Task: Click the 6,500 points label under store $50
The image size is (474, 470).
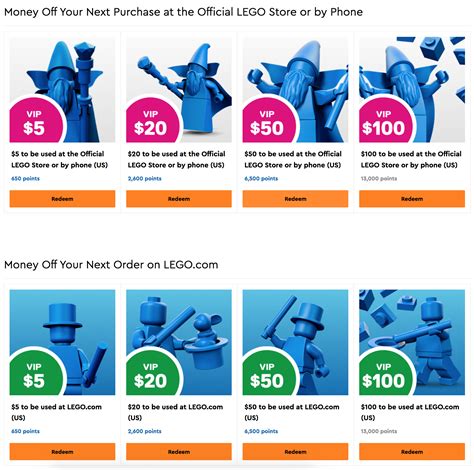Action: tap(261, 179)
